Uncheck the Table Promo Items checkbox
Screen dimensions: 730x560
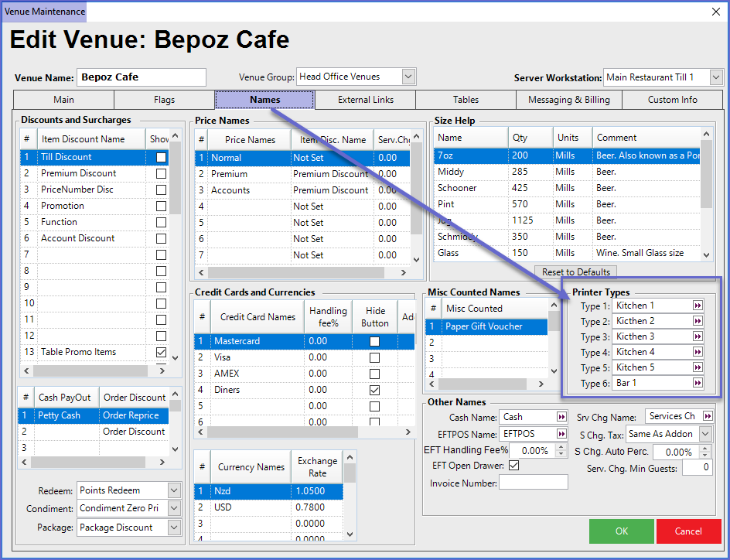coord(161,352)
